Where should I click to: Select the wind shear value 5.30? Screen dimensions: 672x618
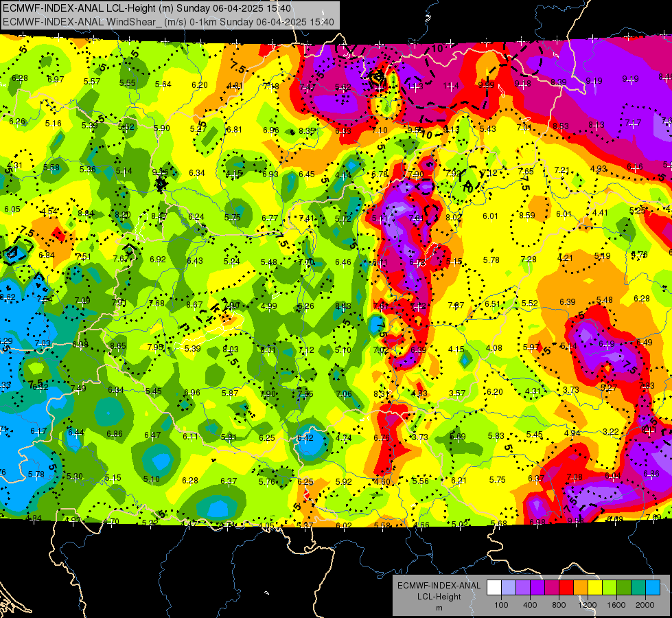click(x=75, y=476)
